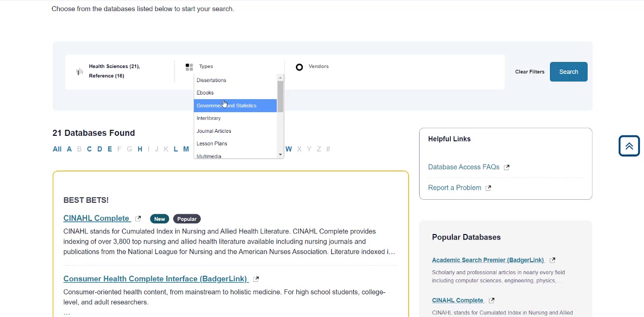The height and width of the screenshot is (317, 644).
Task: Click the blue Search button
Action: (569, 71)
